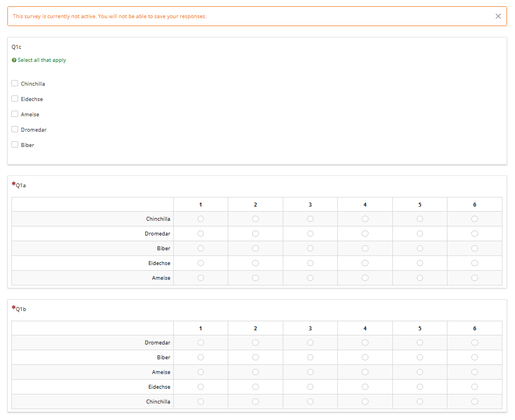Pick rating 6 for Biber in Q1a
The width and height of the screenshot is (515, 420).
[475, 249]
